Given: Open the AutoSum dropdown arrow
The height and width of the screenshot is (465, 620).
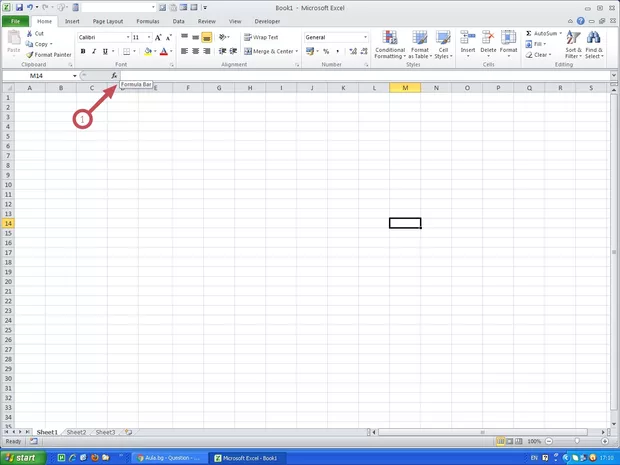Looking at the screenshot, I should [560, 34].
